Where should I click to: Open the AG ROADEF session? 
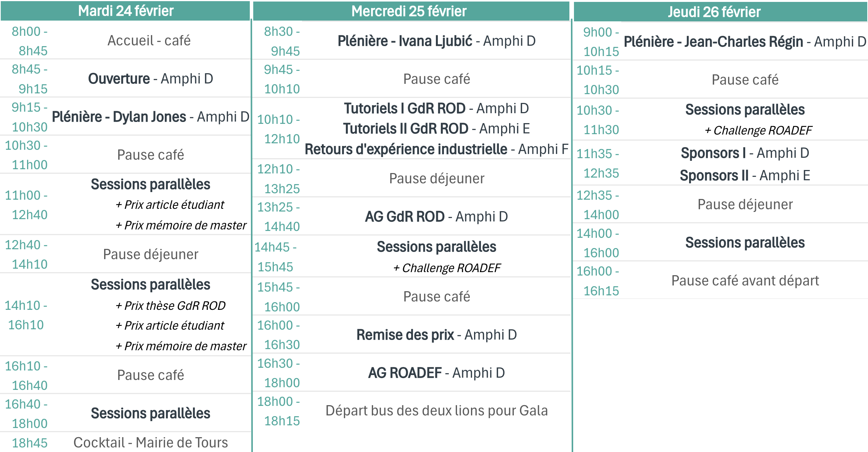pyautogui.click(x=436, y=373)
